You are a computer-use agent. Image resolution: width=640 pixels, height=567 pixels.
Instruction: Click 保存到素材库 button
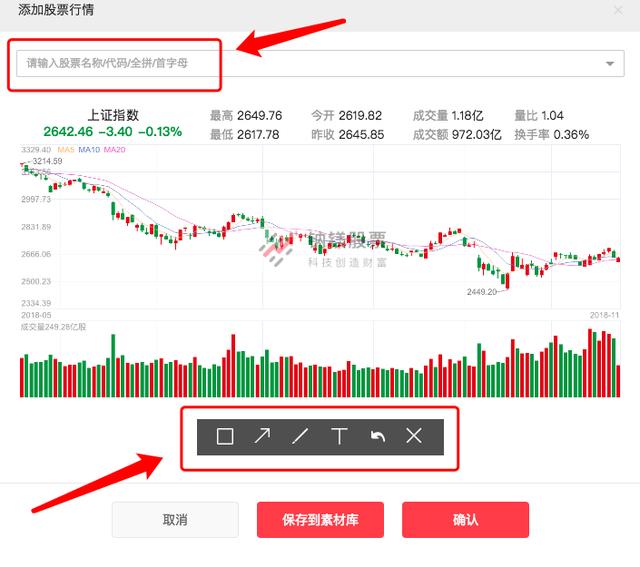320,520
